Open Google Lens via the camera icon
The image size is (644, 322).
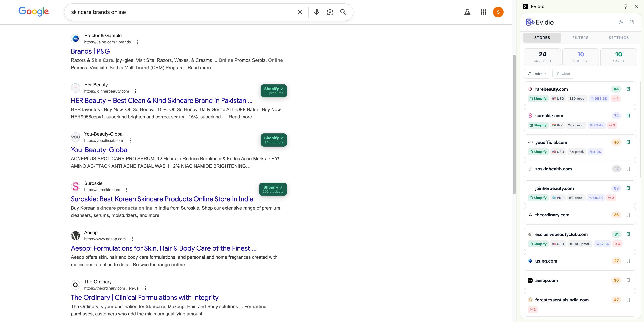(x=330, y=12)
